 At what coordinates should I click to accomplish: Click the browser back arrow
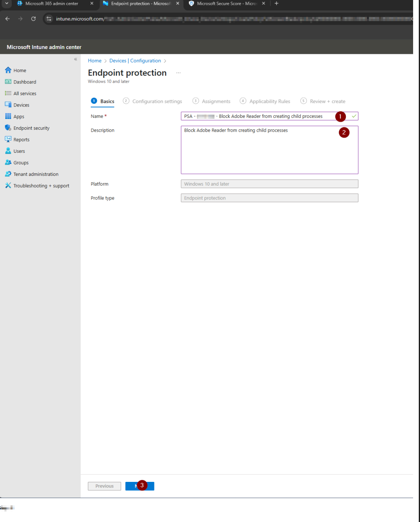7,19
